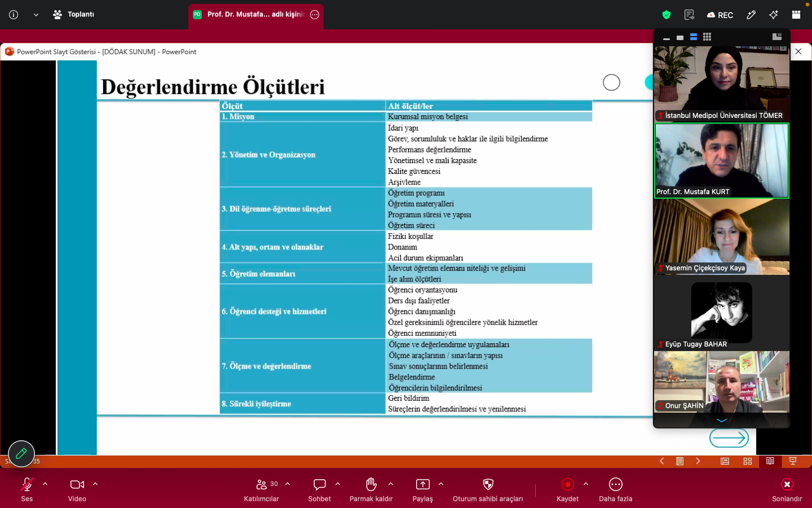Select Prof. Dr. Mustafa KURT video thumbnail

[x=722, y=161]
